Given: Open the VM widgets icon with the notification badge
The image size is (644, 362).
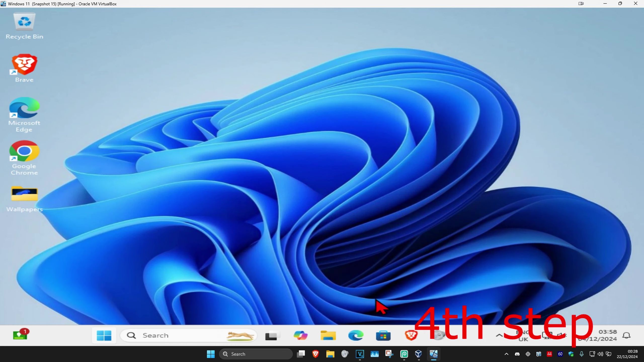Looking at the screenshot, I should coord(21,334).
